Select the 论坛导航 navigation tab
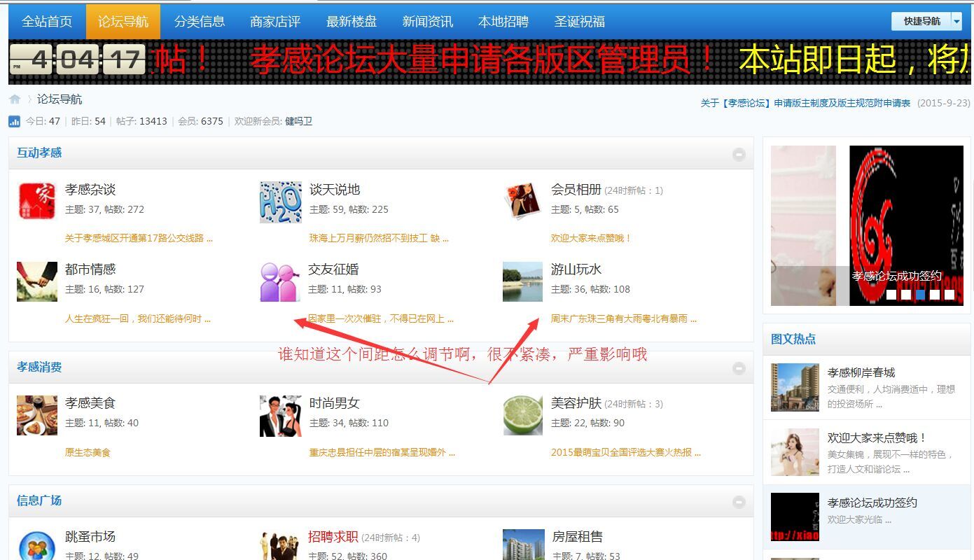Screen dimensions: 974x560 coord(123,22)
